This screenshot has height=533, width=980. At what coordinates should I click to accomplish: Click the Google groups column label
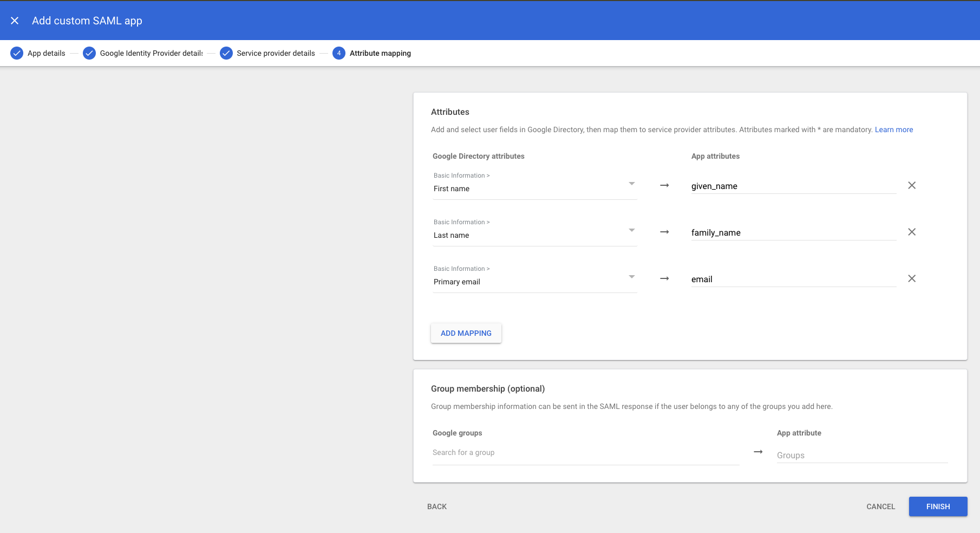click(458, 433)
